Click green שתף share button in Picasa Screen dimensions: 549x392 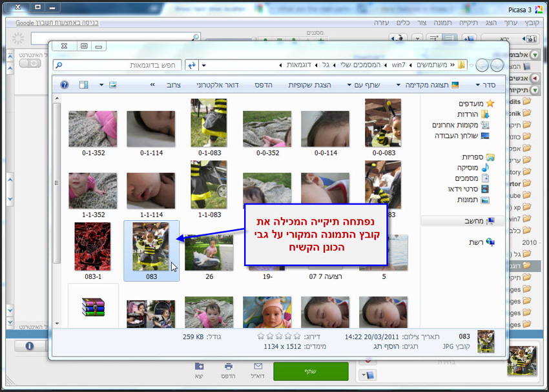coord(311,371)
